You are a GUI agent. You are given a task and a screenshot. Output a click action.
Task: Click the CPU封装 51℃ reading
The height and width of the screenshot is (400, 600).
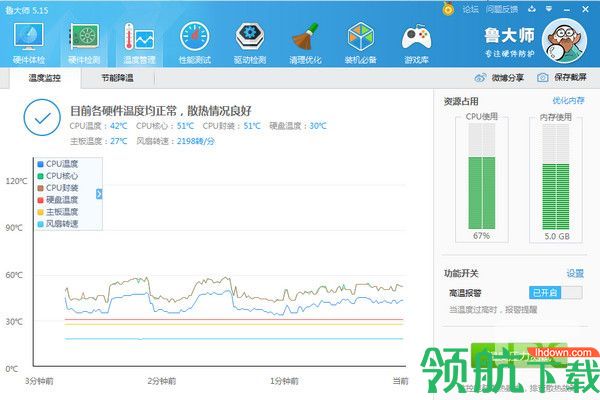coord(232,126)
